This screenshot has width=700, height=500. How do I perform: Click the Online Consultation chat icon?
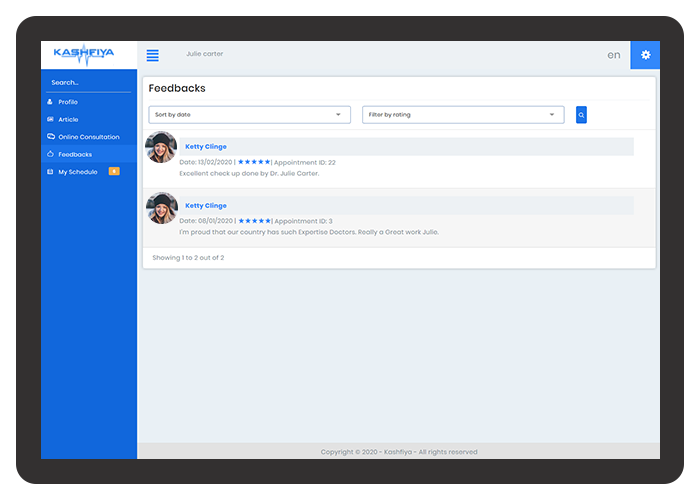point(50,137)
